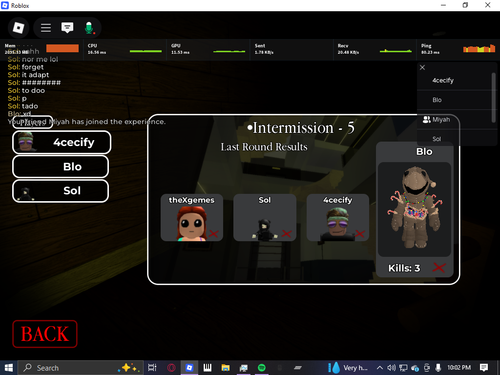The image size is (500, 375).
Task: Click the red X beside Kills: 3
Action: click(439, 267)
